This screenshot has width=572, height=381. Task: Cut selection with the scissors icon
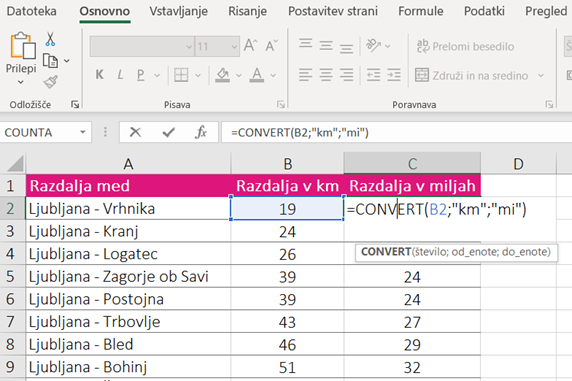click(50, 39)
